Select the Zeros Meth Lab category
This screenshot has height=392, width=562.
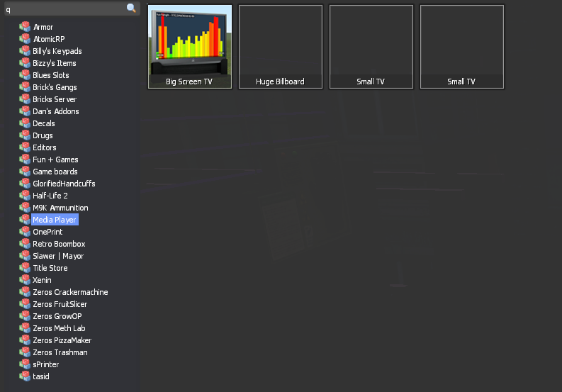pyautogui.click(x=60, y=328)
